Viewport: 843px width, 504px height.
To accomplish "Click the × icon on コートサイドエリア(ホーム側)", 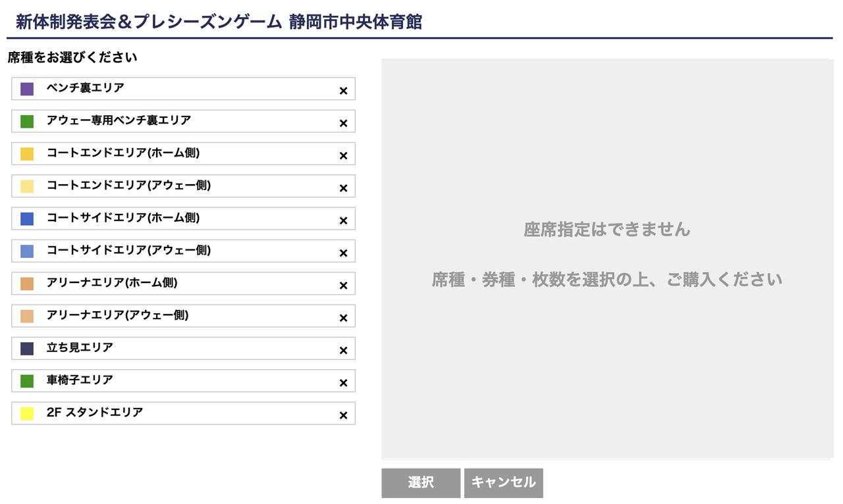I will coord(343,220).
